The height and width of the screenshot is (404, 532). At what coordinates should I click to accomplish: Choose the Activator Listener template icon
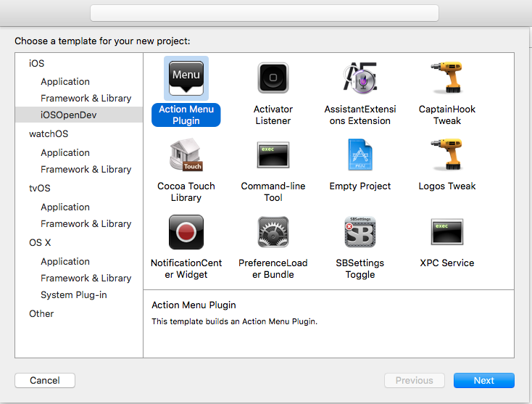tap(273, 78)
